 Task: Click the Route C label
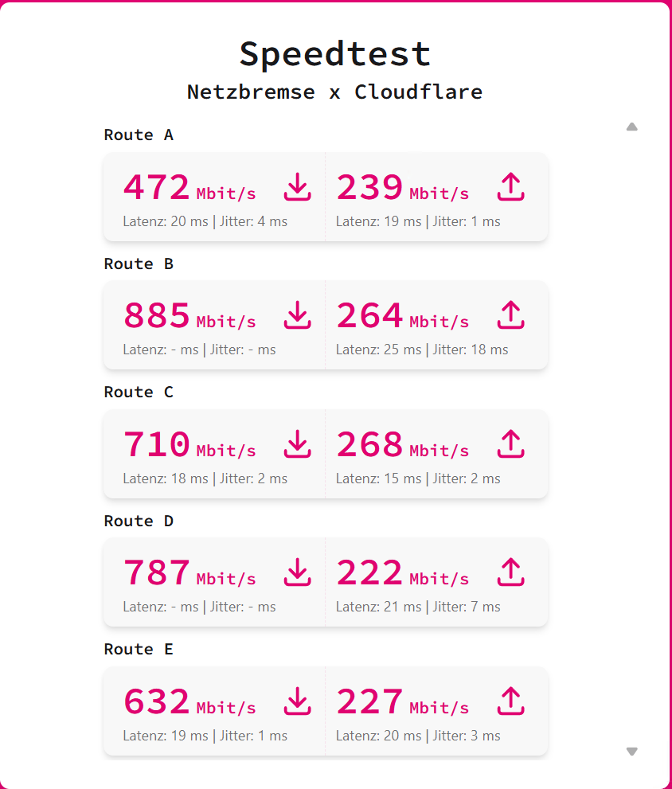click(x=139, y=392)
